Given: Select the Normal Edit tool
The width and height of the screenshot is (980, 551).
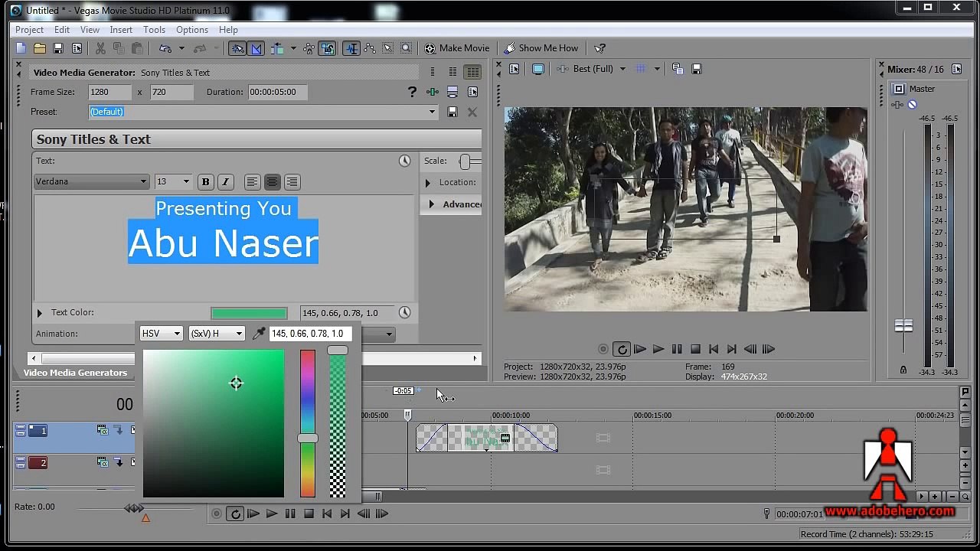Looking at the screenshot, I should tap(351, 48).
